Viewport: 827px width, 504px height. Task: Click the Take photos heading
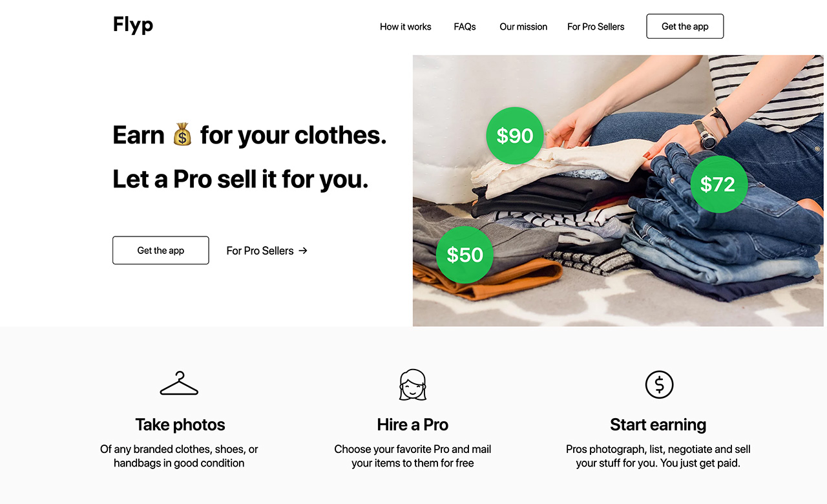pos(180,425)
